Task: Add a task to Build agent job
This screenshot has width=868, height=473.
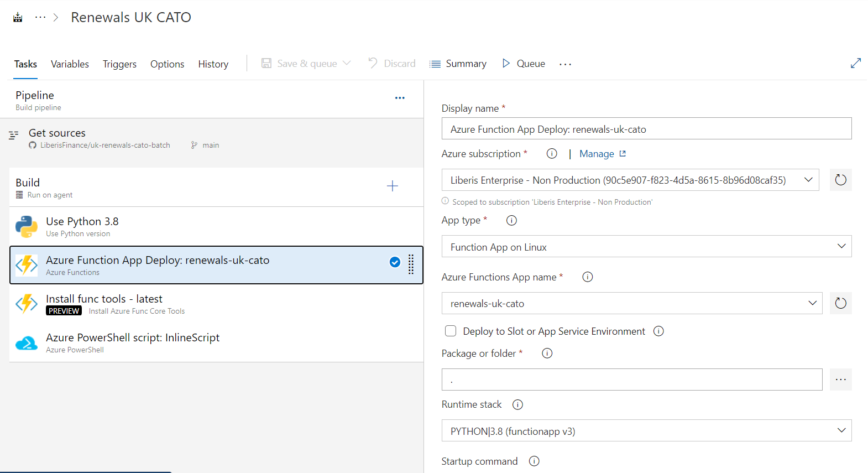Action: pos(392,186)
